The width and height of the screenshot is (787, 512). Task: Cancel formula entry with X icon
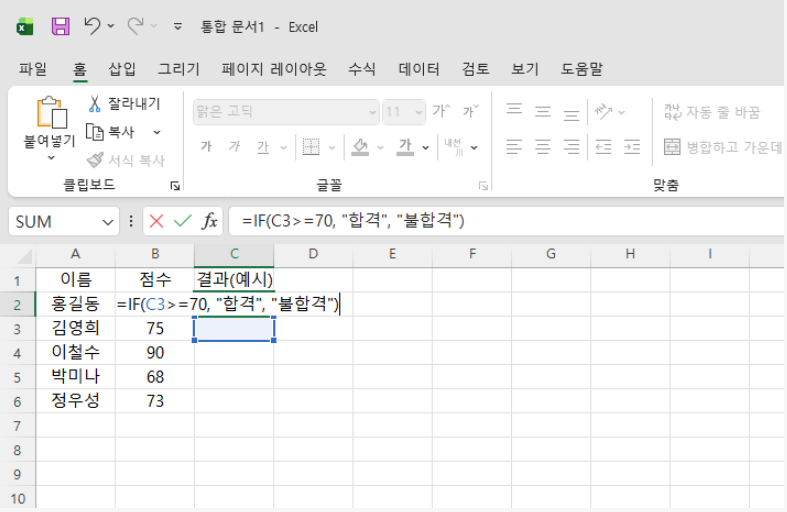click(156, 221)
